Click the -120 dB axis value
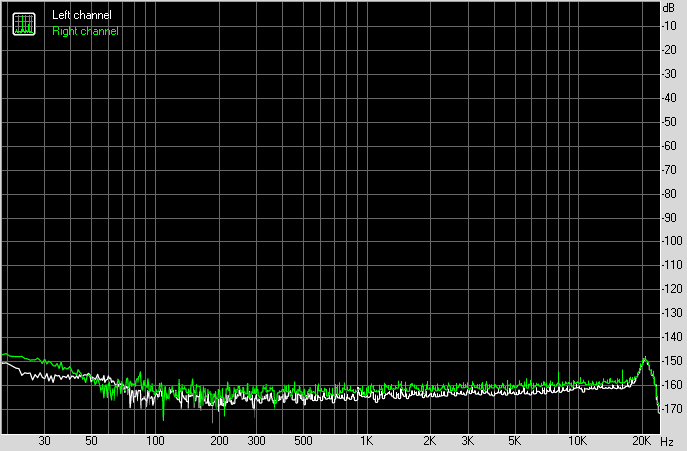 pyautogui.click(x=672, y=289)
